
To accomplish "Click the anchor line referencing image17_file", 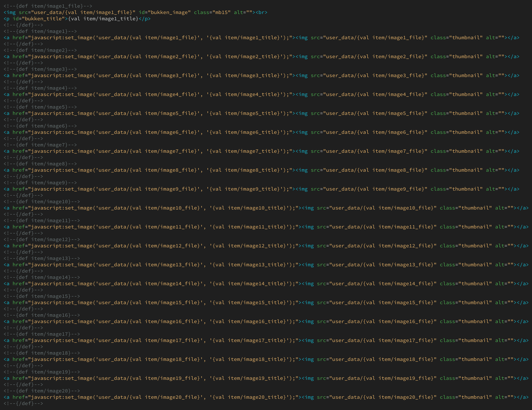I will click(266, 341).
